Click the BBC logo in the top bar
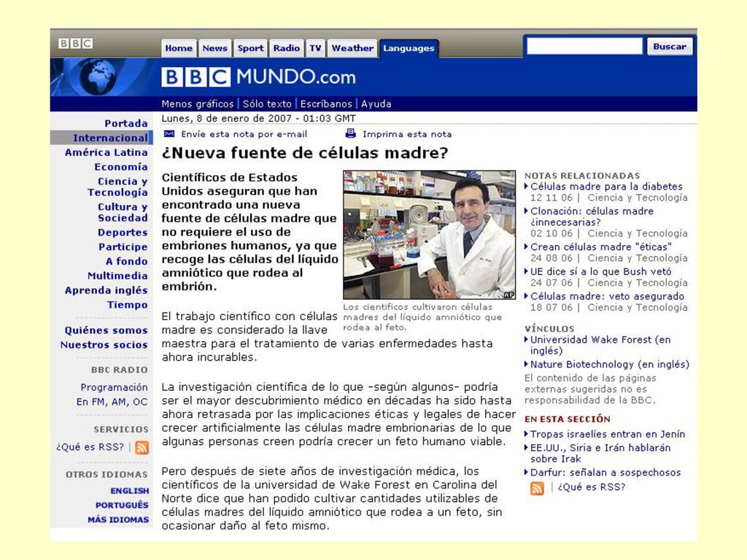 pyautogui.click(x=75, y=43)
